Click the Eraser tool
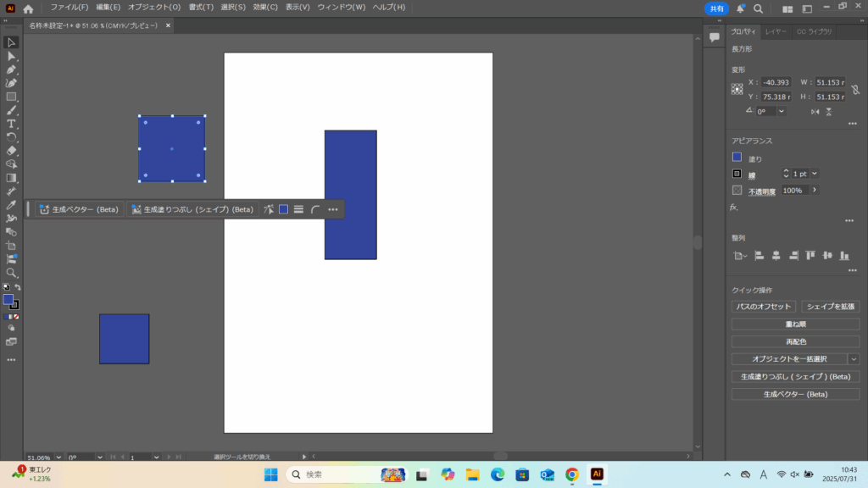The image size is (868, 488). click(x=12, y=151)
